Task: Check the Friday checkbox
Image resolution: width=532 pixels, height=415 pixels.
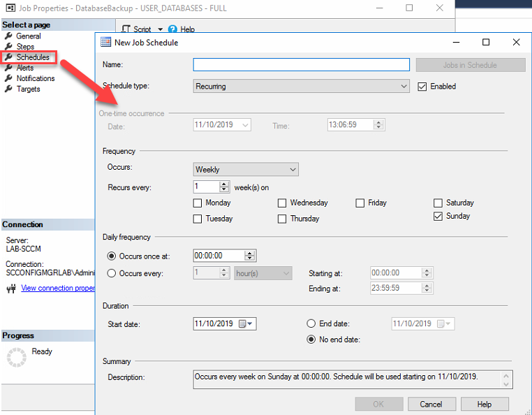Action: (x=360, y=203)
